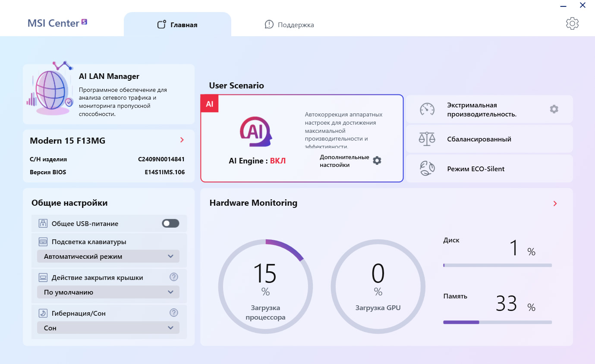
Task: Click the disk 1 % value
Action: pos(523,249)
